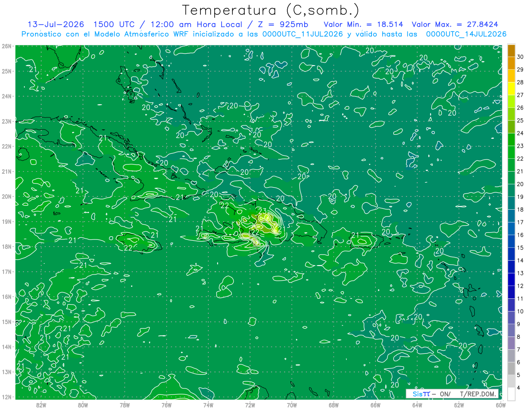Click the 15N latitude axis label
Image resolution: width=532 pixels, height=411 pixels.
(6, 321)
